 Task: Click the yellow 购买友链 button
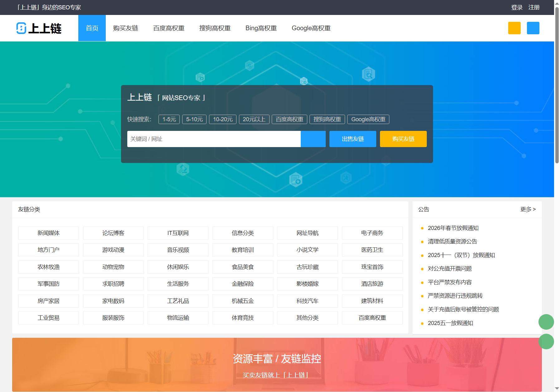pyautogui.click(x=403, y=139)
